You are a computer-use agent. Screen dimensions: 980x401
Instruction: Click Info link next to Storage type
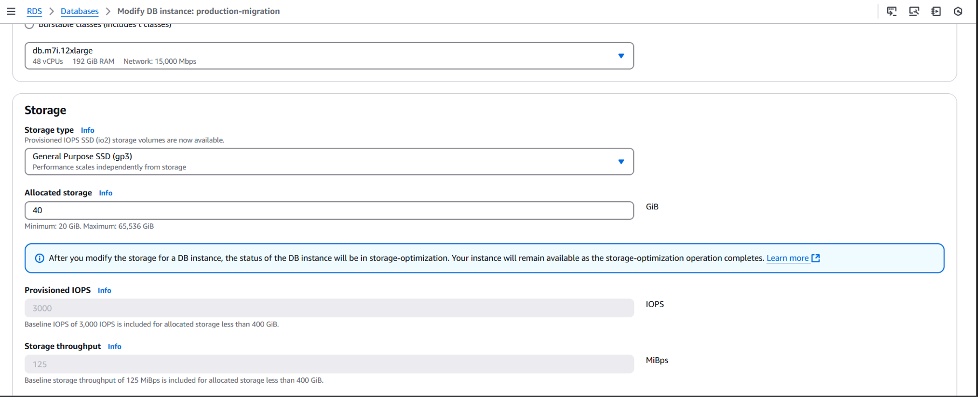(x=88, y=131)
